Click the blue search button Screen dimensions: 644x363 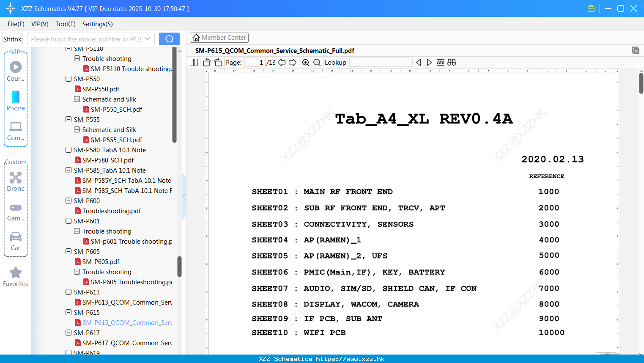169,39
